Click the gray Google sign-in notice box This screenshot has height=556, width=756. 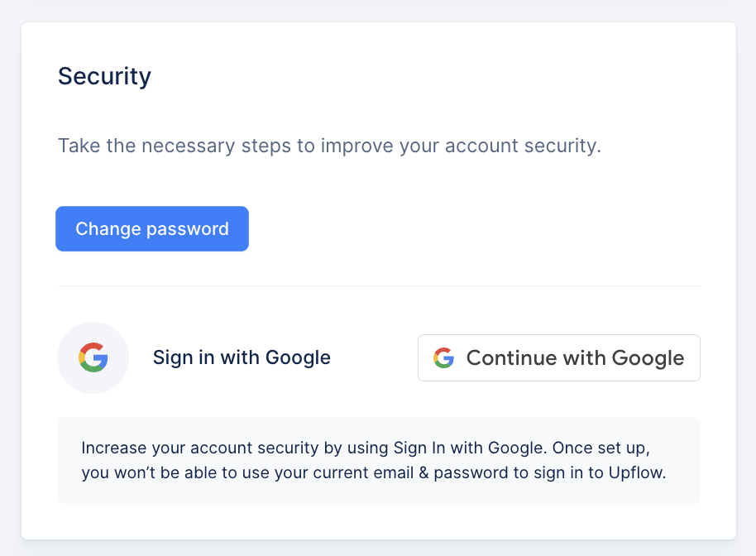(x=379, y=461)
